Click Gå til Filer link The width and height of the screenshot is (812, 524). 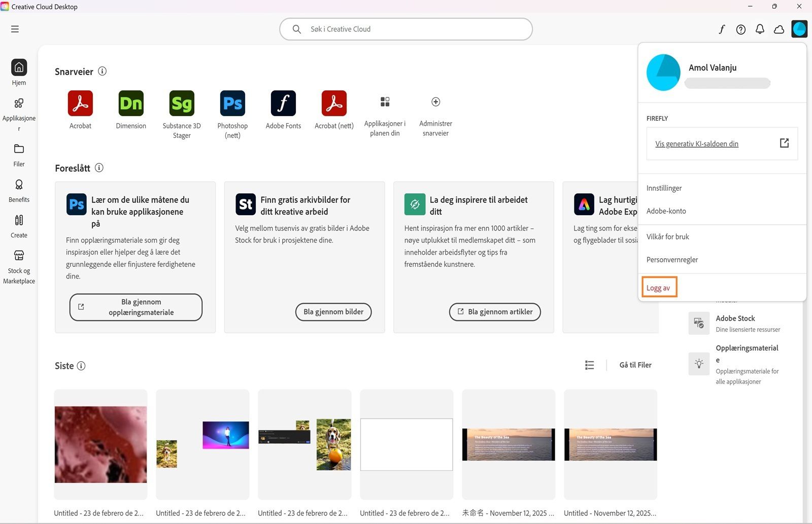635,365
